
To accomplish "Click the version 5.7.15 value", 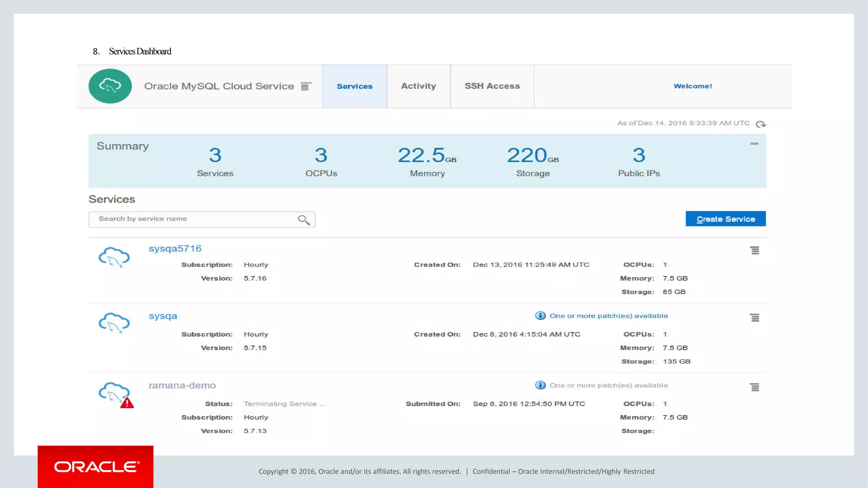I will pos(255,348).
